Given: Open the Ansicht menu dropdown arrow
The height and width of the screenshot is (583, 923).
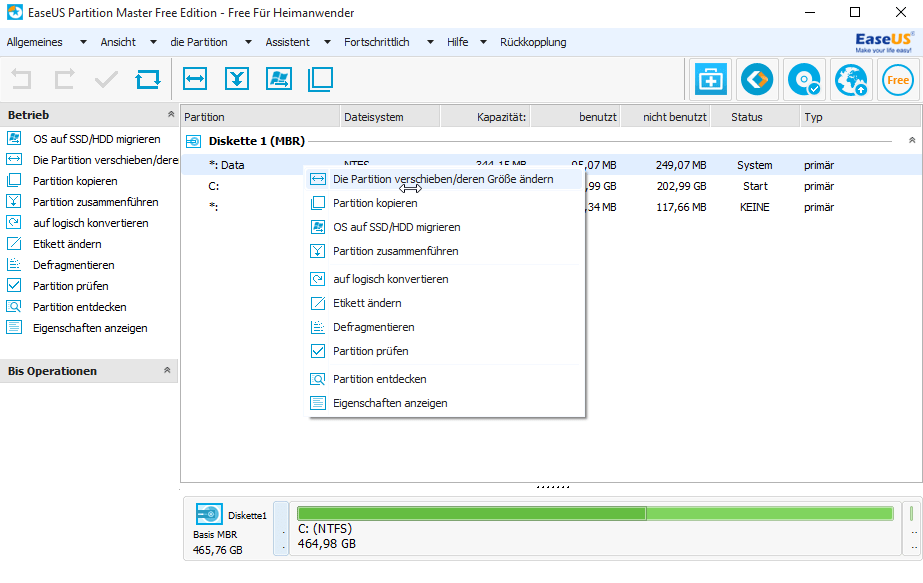Looking at the screenshot, I should 153,42.
